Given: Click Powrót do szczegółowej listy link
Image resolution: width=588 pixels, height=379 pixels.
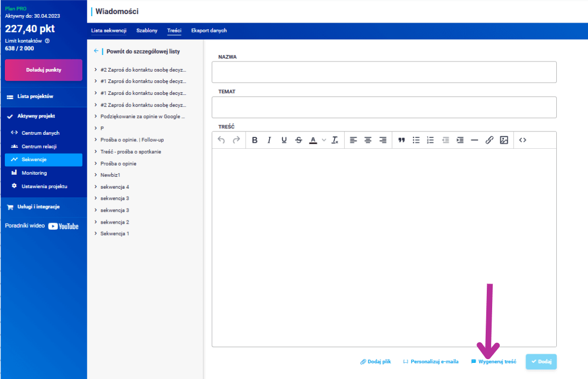Looking at the screenshot, I should pyautogui.click(x=143, y=51).
